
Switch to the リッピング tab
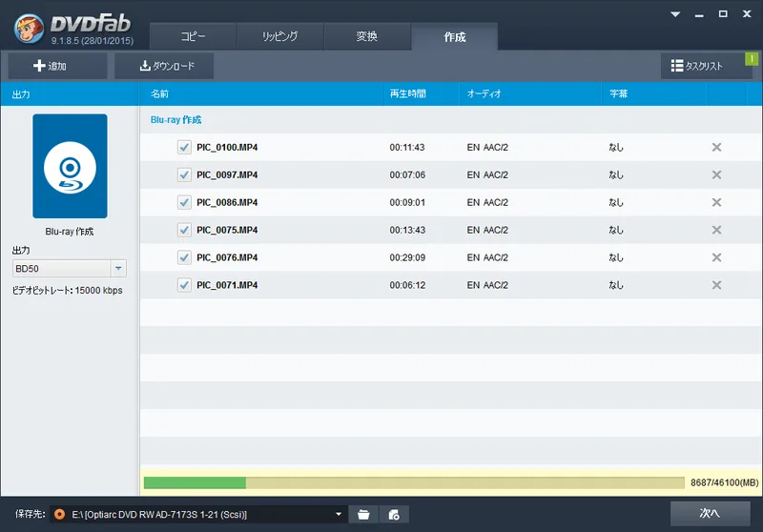point(279,36)
